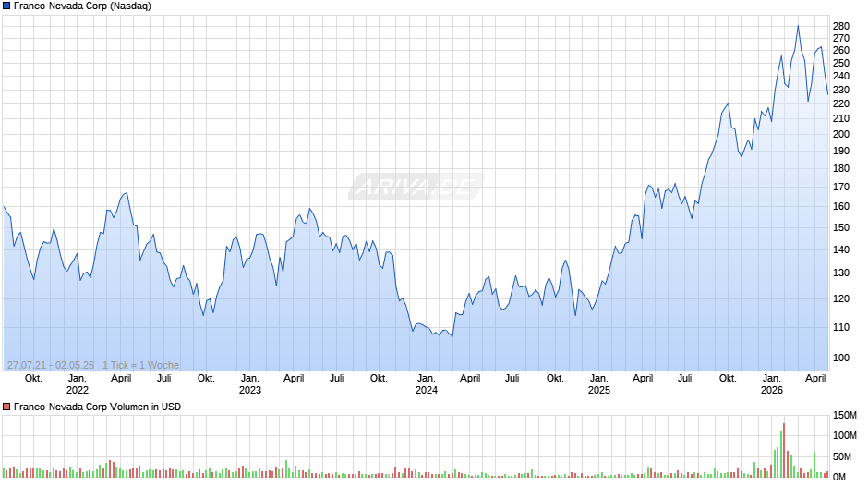Click the 190 price axis label
The image size is (868, 486).
[841, 151]
